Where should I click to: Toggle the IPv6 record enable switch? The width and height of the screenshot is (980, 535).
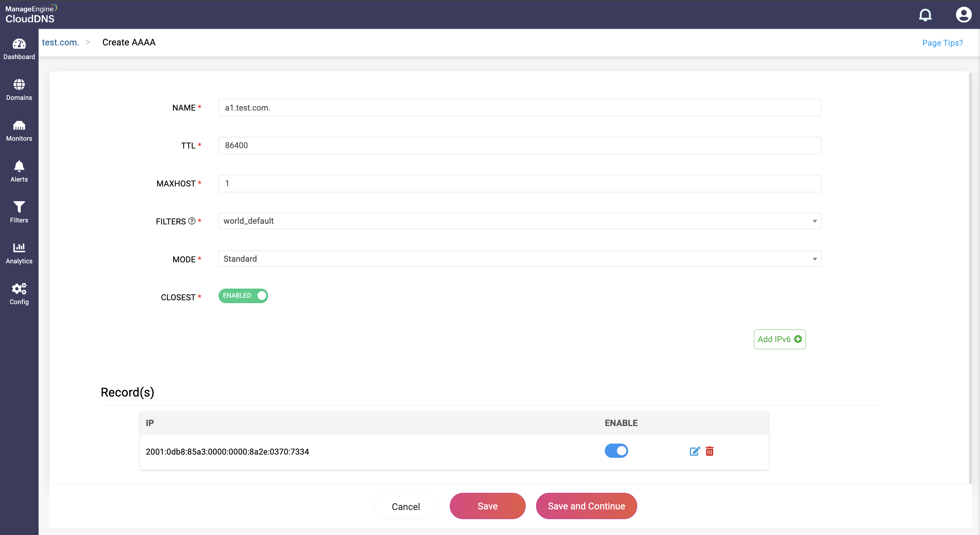tap(616, 451)
